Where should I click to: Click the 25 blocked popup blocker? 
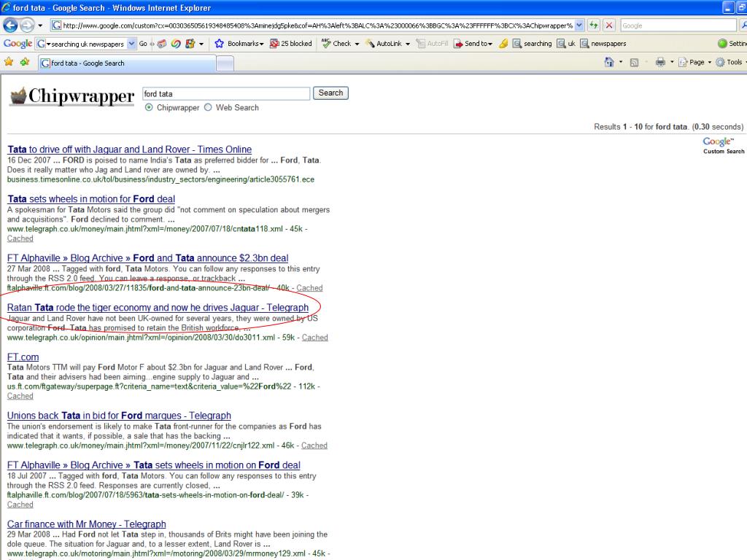pyautogui.click(x=290, y=43)
